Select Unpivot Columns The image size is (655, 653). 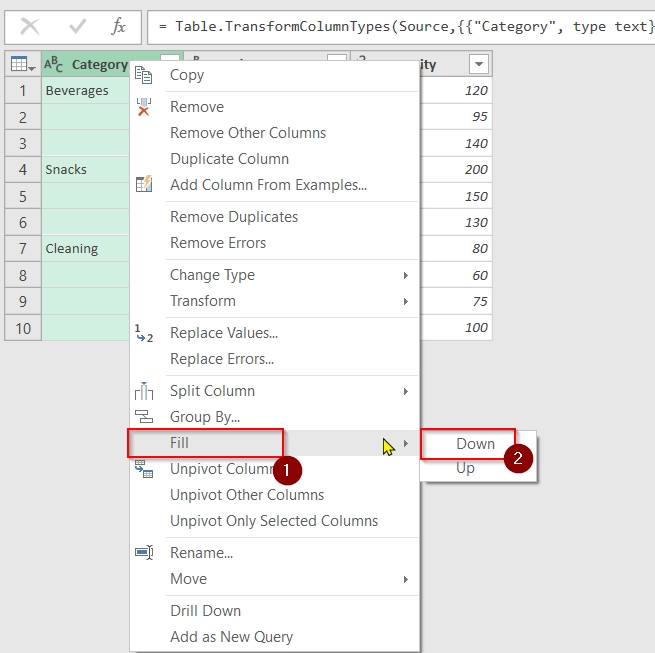point(222,469)
